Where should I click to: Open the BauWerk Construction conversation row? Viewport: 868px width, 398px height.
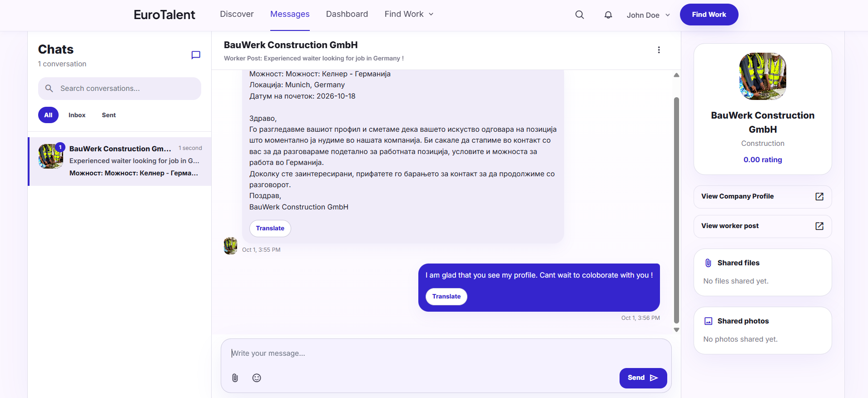click(120, 161)
